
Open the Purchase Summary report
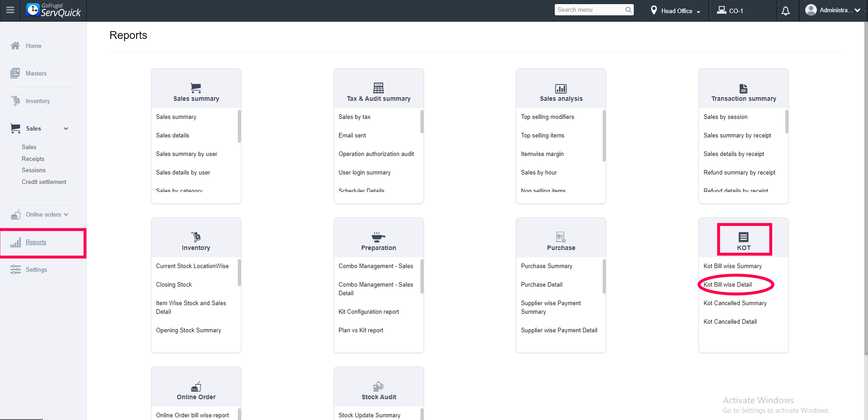(x=547, y=266)
